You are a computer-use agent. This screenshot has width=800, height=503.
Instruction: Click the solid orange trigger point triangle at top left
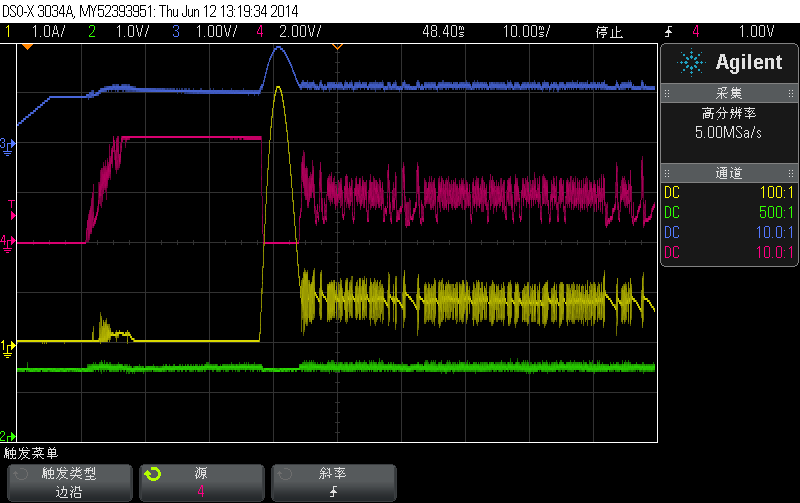coord(28,47)
